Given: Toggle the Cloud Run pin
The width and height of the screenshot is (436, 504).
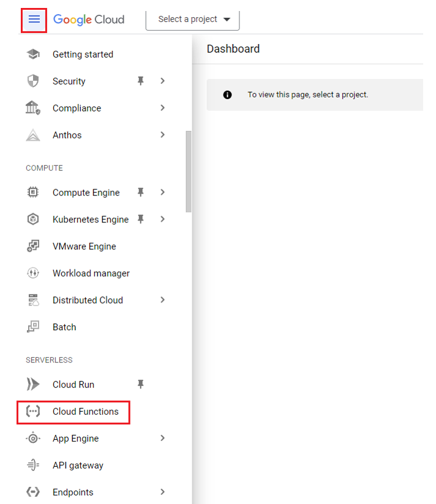Looking at the screenshot, I should tap(140, 384).
